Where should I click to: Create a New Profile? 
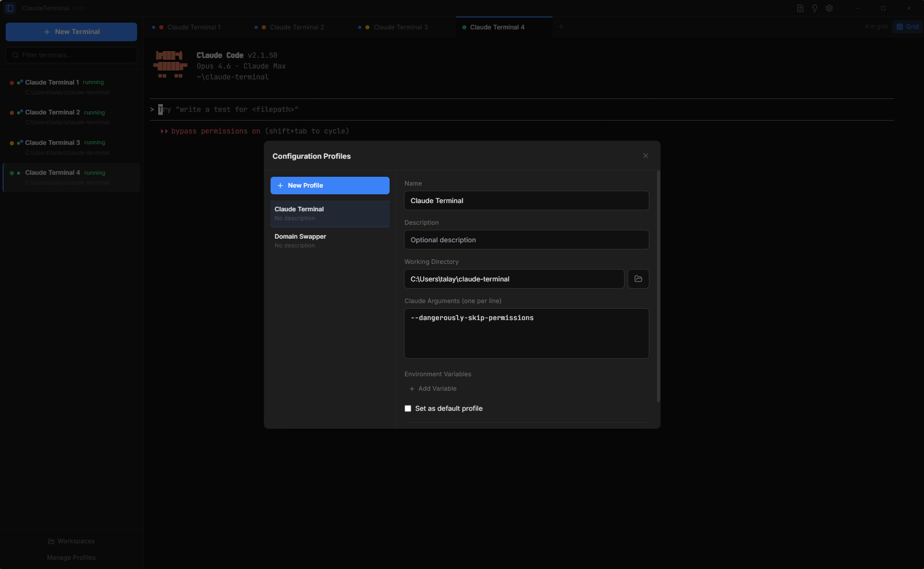(x=330, y=186)
